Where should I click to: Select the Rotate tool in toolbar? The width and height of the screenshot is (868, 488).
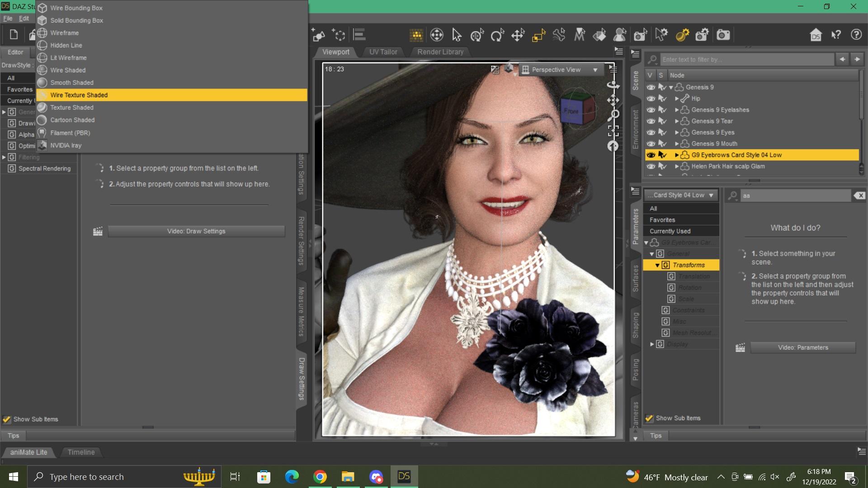pos(497,35)
